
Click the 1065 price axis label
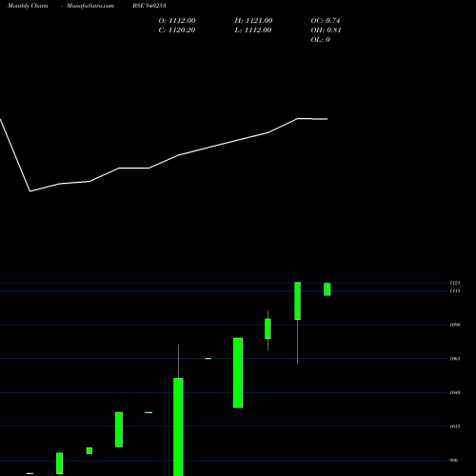455,359
